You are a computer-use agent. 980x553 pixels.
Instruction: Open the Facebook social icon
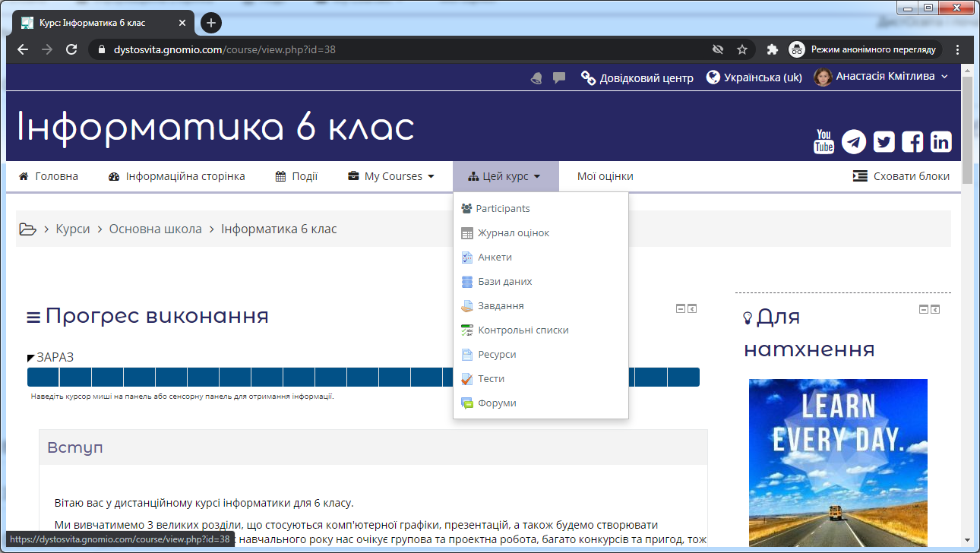(912, 141)
